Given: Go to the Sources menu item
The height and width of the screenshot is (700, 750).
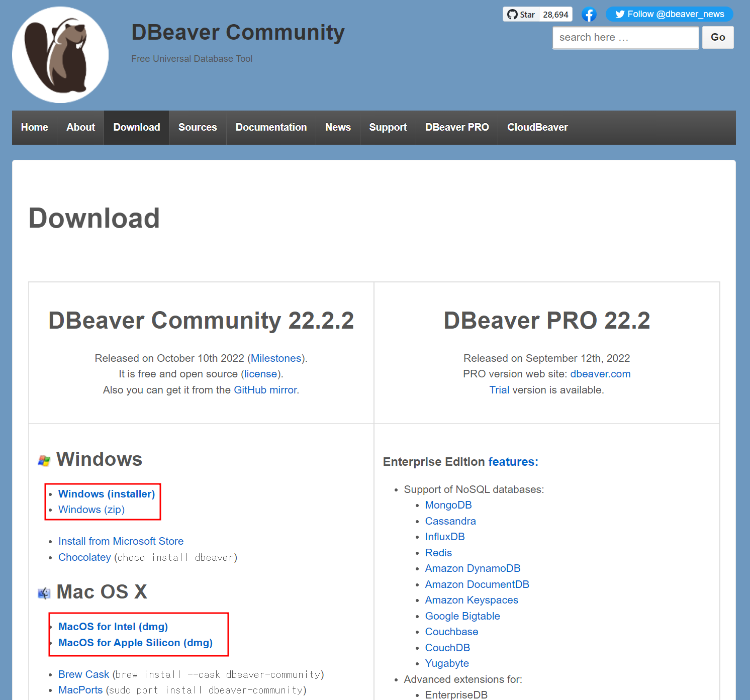Looking at the screenshot, I should tap(198, 128).
